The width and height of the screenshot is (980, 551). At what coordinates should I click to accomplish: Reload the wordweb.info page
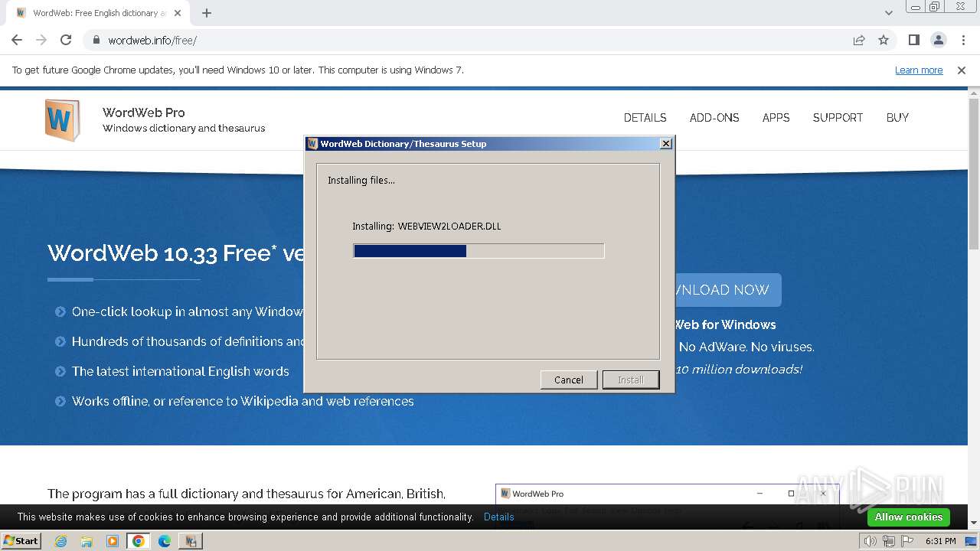coord(66,40)
